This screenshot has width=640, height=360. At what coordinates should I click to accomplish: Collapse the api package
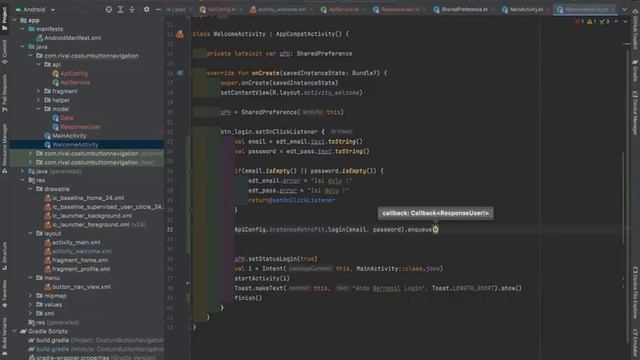pos(39,64)
